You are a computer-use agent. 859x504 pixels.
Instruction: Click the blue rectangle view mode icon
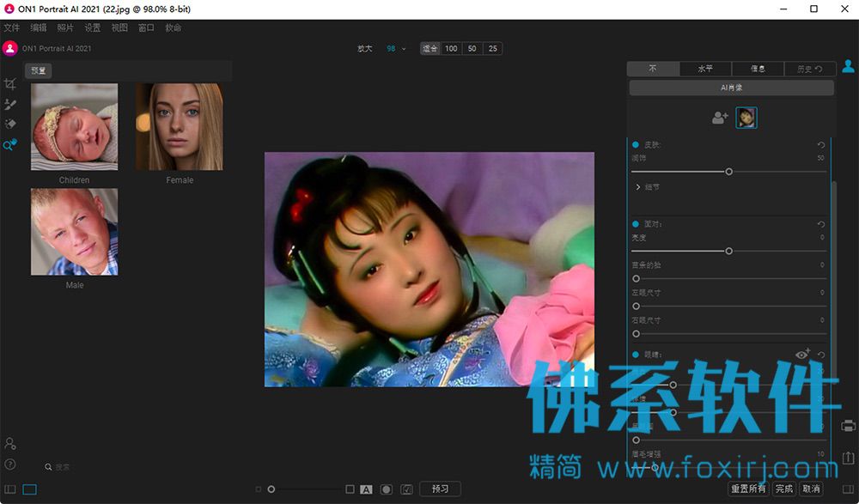29,489
